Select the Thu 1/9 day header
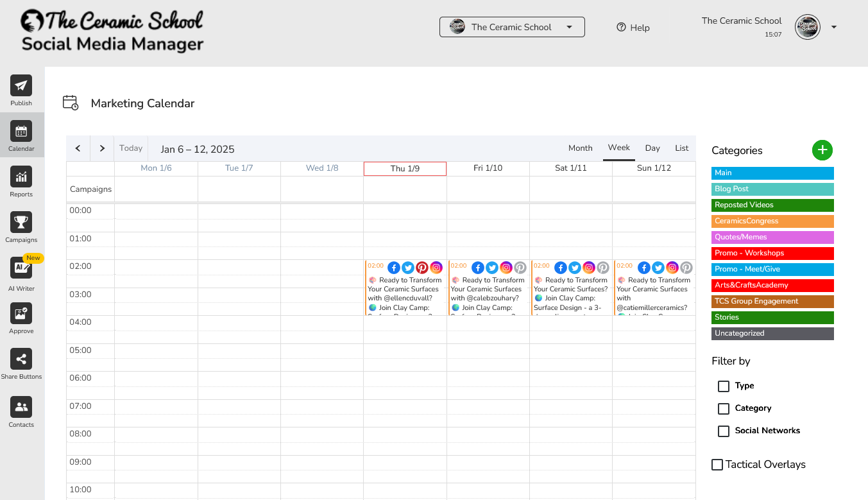This screenshot has height=500, width=868. click(x=405, y=168)
